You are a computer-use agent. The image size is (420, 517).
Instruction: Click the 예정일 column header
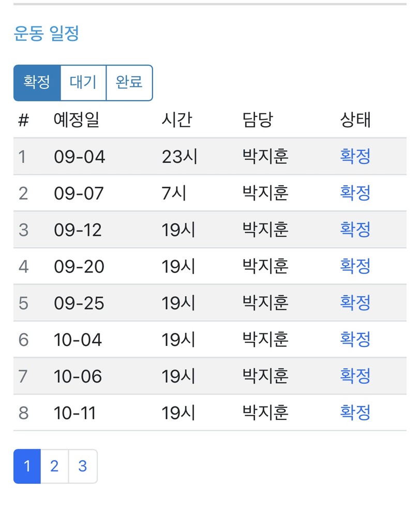pyautogui.click(x=77, y=120)
